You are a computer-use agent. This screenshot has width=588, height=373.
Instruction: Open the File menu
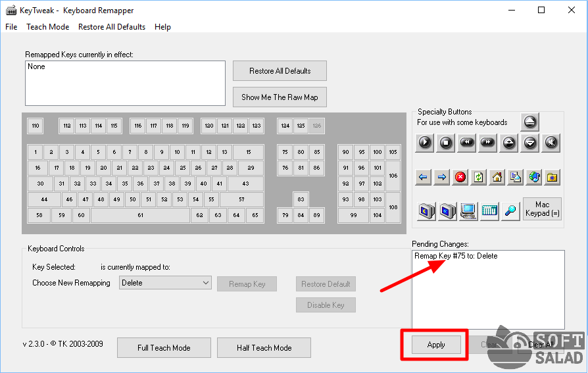[x=11, y=27]
